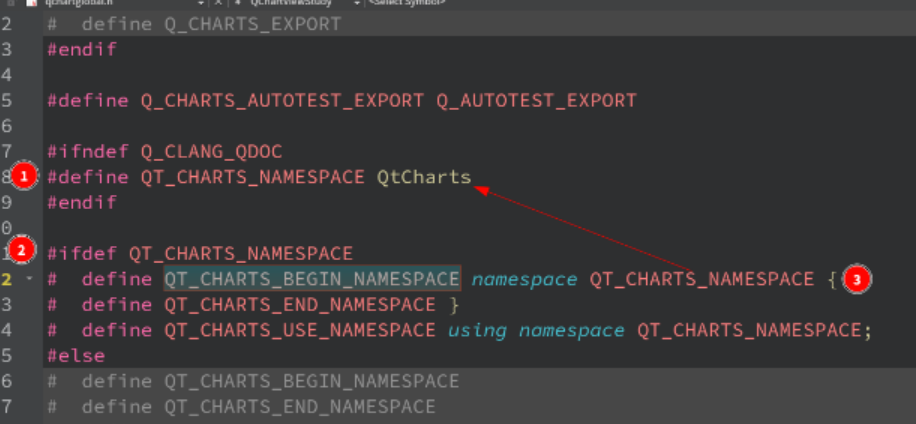Open the qchartglobal.h file dropdown
The image size is (916, 424).
tap(202, 2)
